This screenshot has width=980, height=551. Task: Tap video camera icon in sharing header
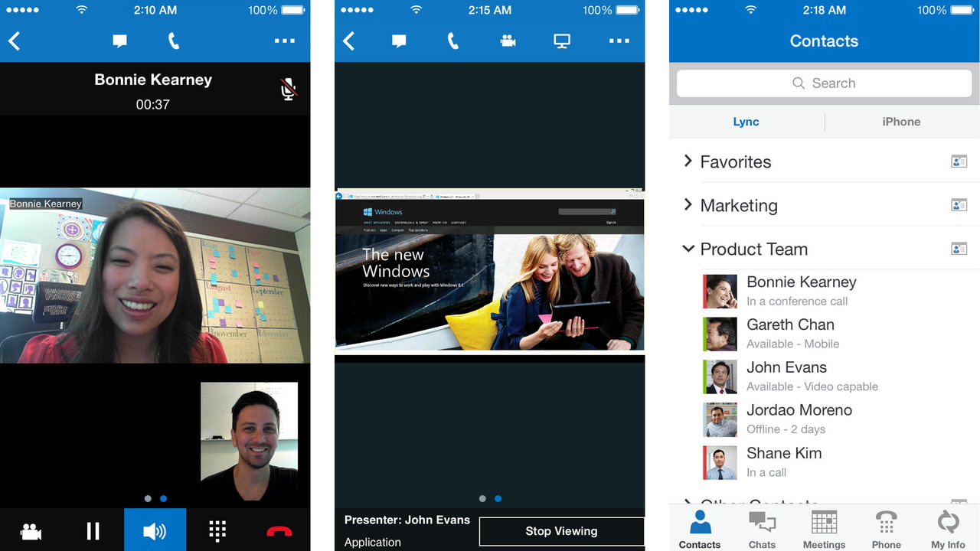(508, 41)
